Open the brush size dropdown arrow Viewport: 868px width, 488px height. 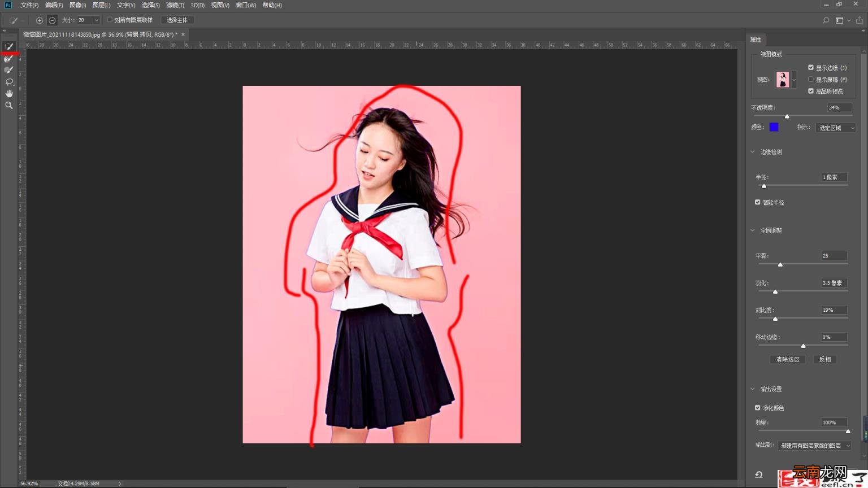(x=96, y=20)
